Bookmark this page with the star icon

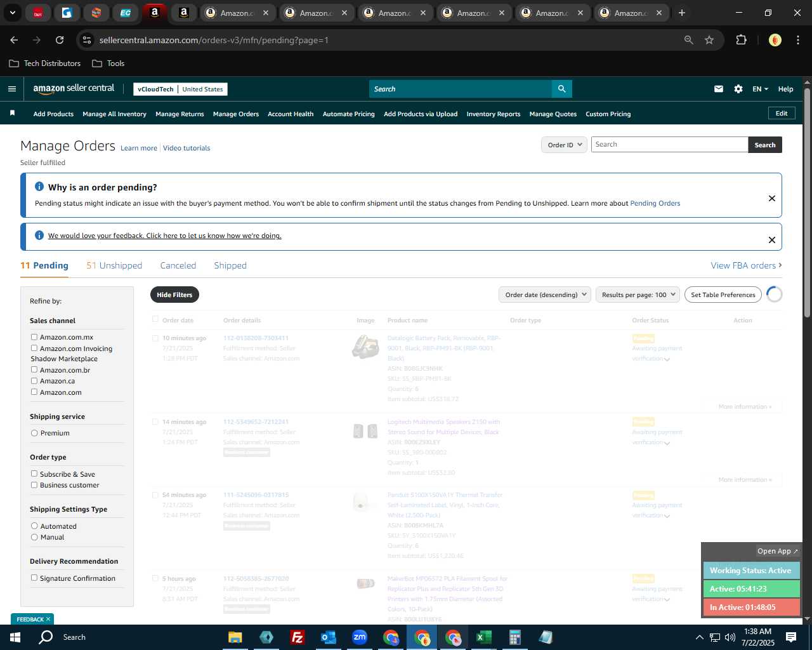tap(709, 40)
